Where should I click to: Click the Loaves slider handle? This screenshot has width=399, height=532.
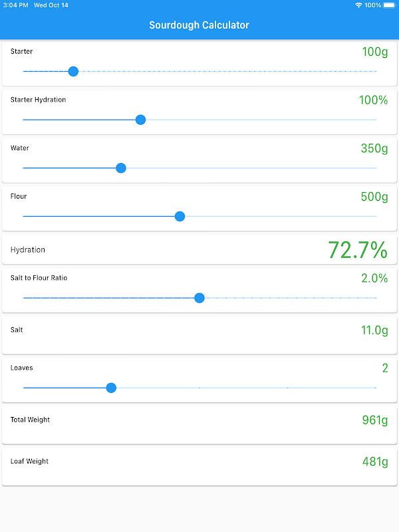click(x=111, y=388)
